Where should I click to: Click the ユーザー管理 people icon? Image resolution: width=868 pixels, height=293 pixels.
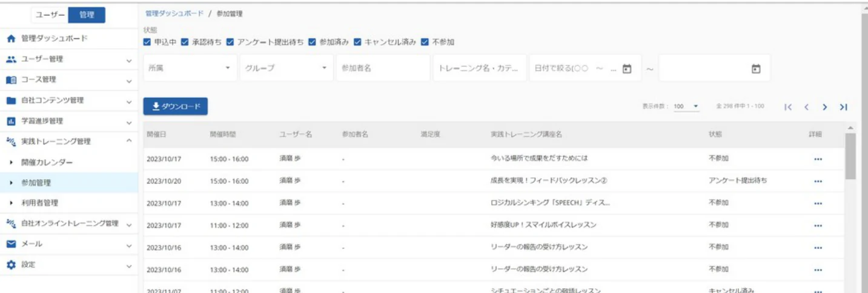pos(11,59)
